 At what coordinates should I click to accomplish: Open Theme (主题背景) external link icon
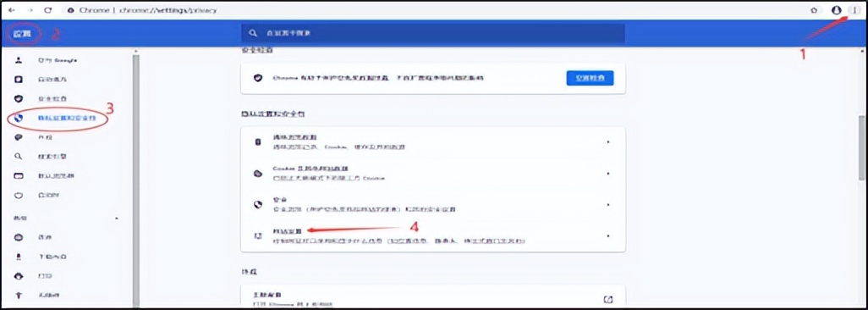pos(607,300)
